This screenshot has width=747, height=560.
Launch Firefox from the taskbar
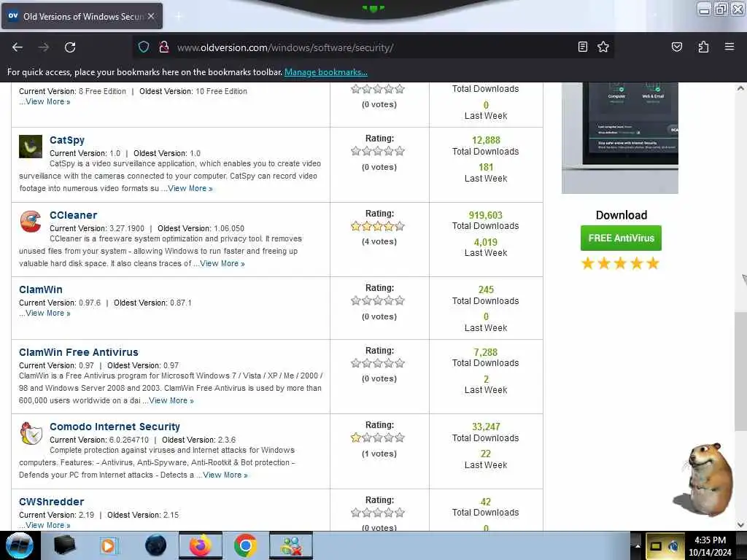click(201, 545)
